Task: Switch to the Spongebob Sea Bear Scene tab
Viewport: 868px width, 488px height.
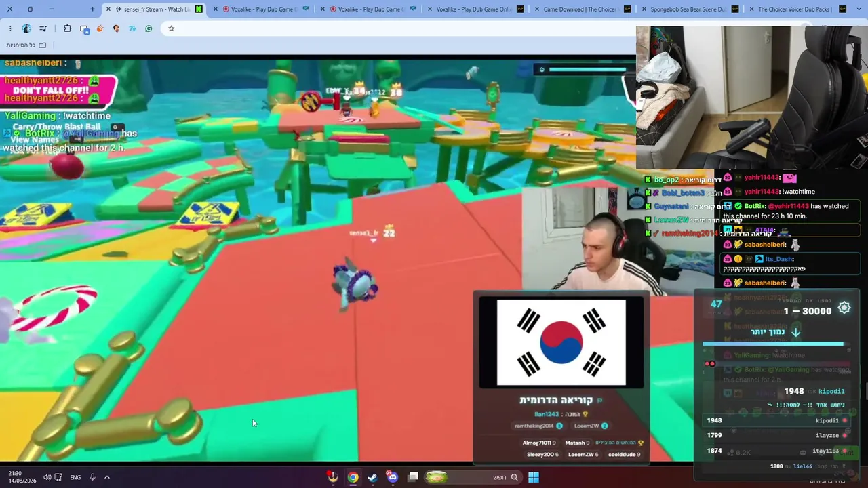Action: [689, 9]
